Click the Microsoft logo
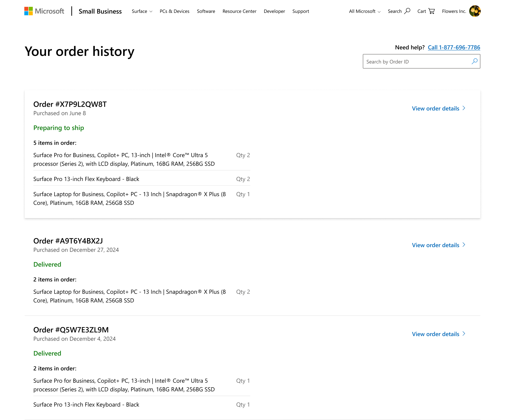This screenshot has width=505, height=420. pyautogui.click(x=44, y=11)
